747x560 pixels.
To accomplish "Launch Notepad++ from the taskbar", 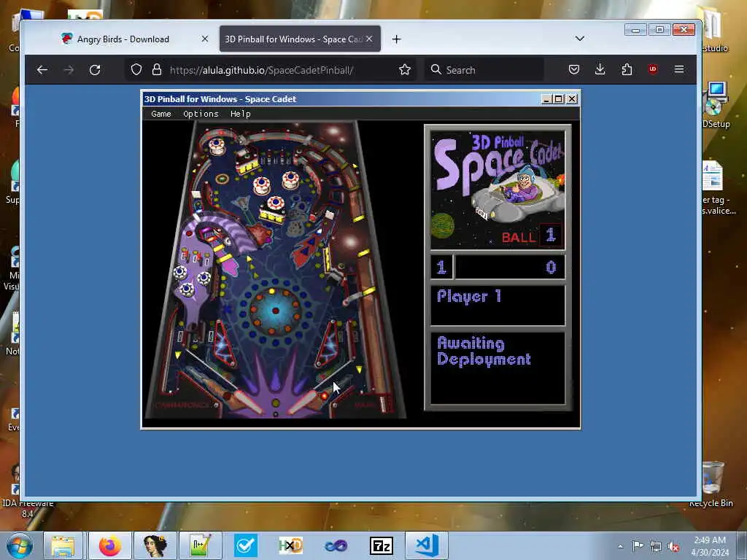I will tap(200, 545).
